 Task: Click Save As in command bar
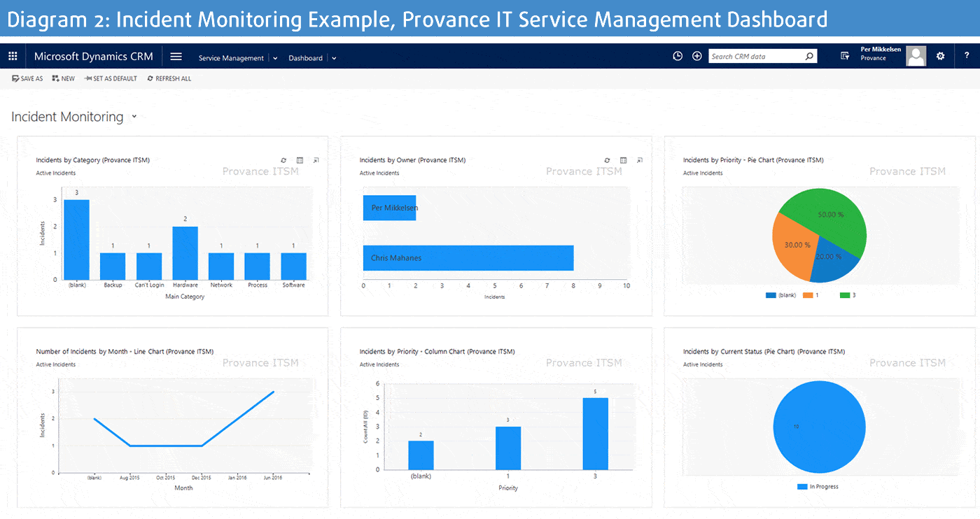pyautogui.click(x=27, y=79)
